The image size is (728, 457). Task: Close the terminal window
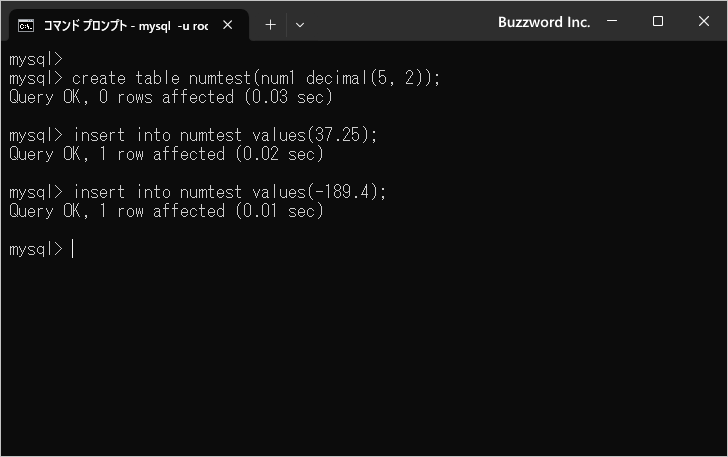pyautogui.click(x=703, y=21)
